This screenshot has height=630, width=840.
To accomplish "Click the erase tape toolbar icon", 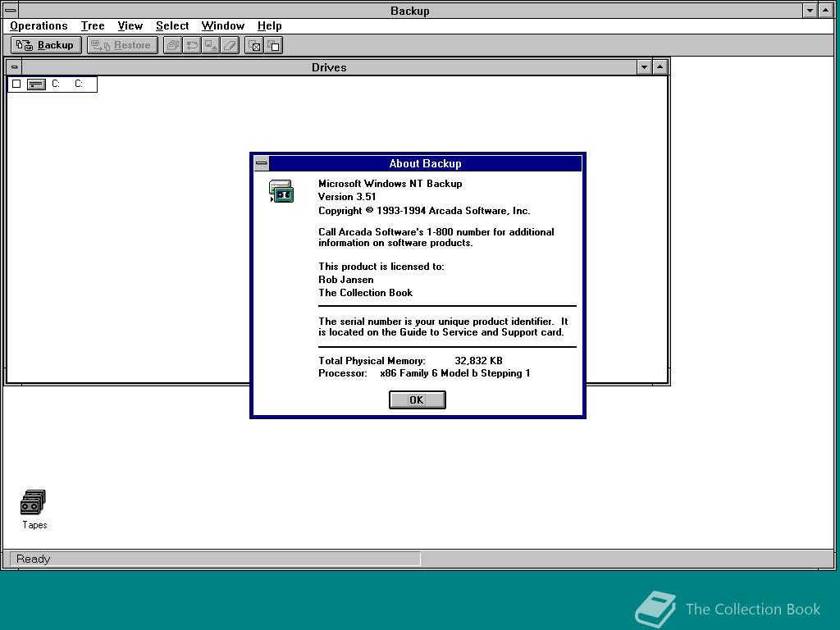I will tap(228, 45).
